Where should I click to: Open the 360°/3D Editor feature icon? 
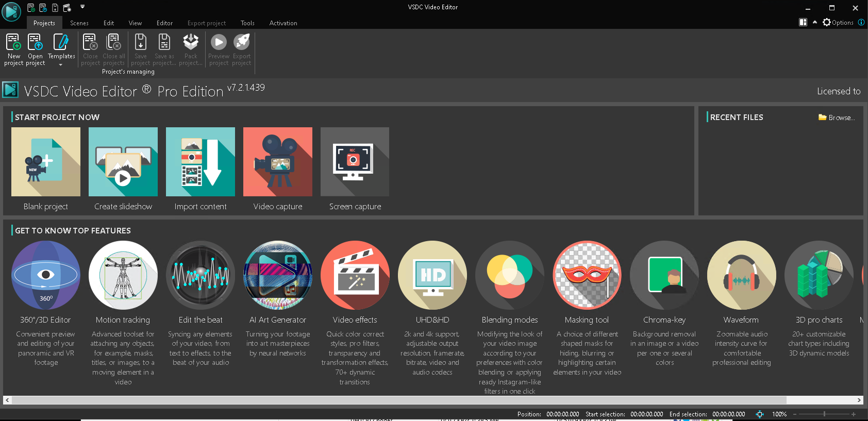(46, 275)
